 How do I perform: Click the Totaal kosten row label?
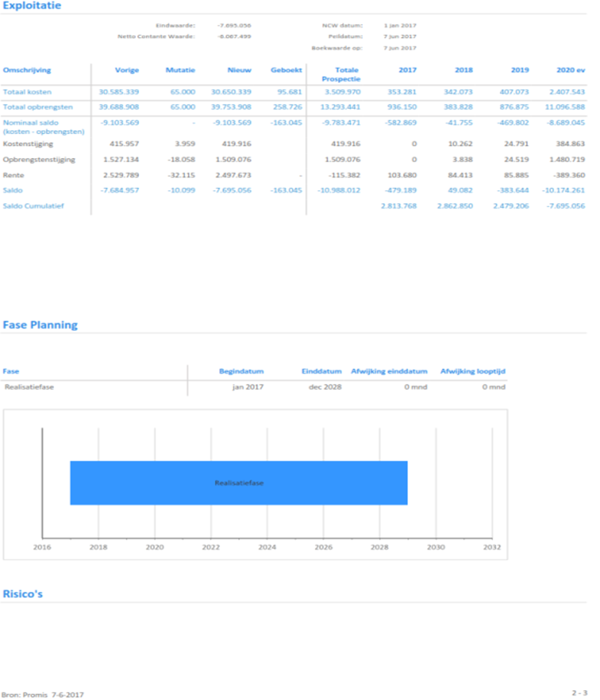click(27, 92)
